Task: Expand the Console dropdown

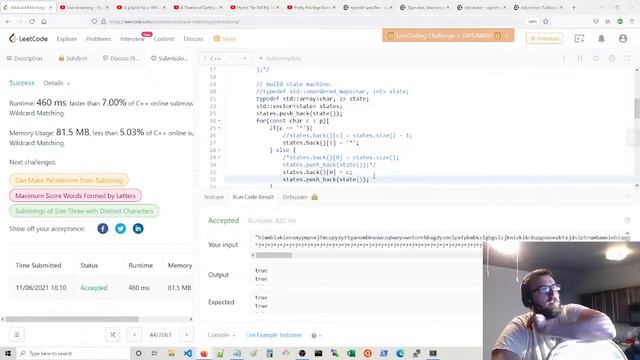Action: click(222, 335)
